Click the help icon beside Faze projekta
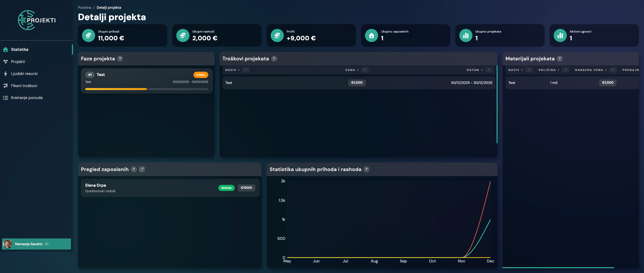The image size is (644, 273). (x=120, y=59)
